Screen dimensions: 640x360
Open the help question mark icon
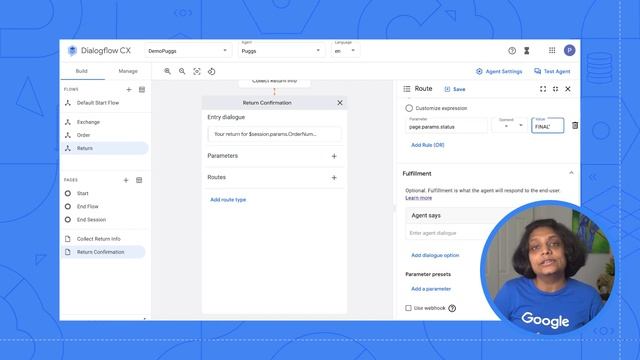point(512,51)
